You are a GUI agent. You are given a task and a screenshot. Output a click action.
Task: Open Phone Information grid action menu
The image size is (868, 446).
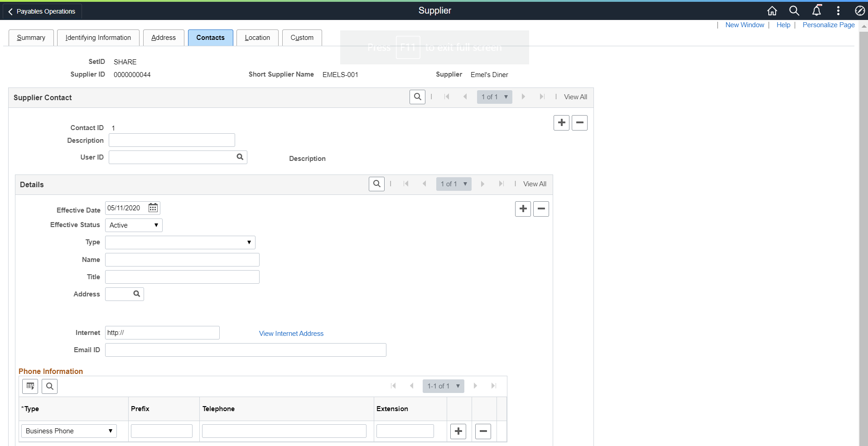(30, 386)
